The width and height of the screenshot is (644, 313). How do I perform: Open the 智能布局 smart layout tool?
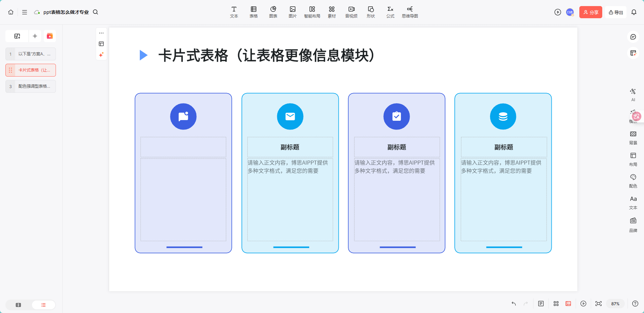[312, 12]
